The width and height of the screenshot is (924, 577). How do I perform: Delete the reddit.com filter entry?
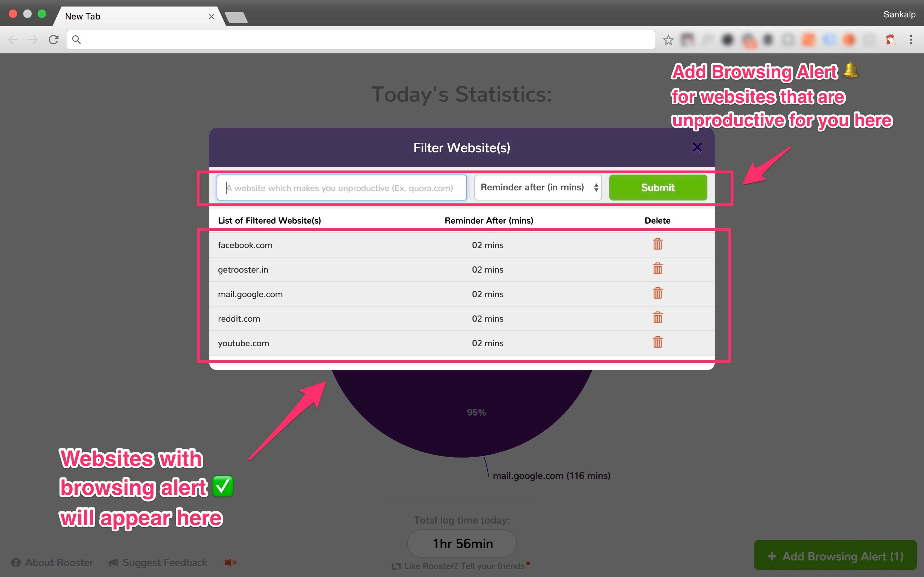coord(657,317)
